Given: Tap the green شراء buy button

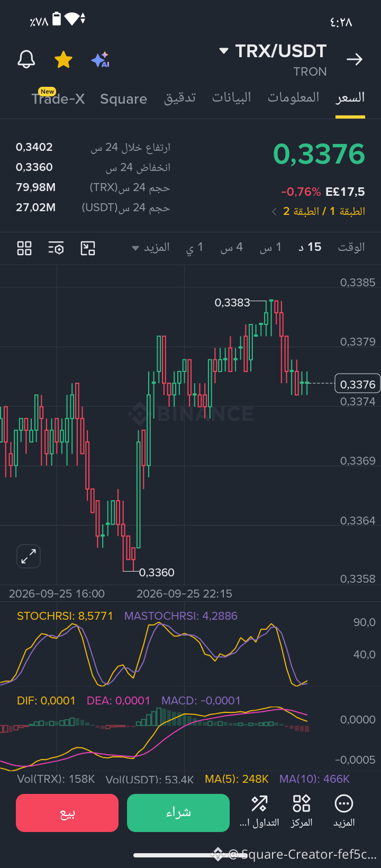Looking at the screenshot, I should (x=178, y=813).
